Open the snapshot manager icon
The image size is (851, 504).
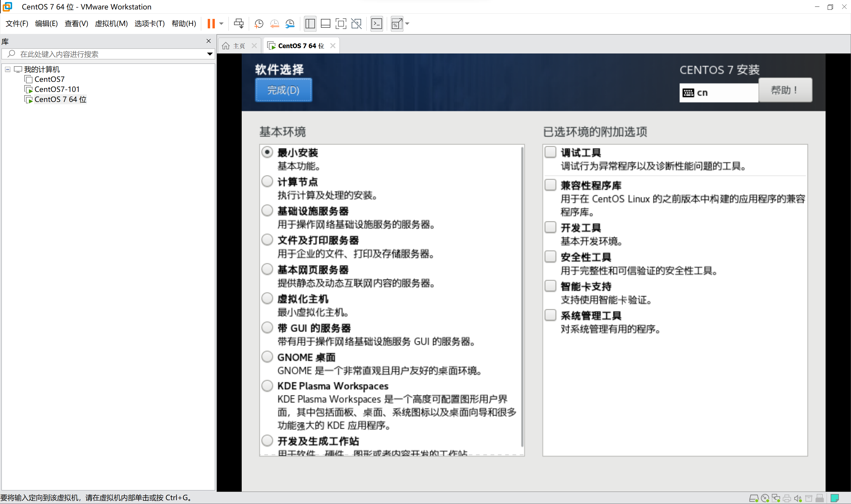[x=290, y=23]
